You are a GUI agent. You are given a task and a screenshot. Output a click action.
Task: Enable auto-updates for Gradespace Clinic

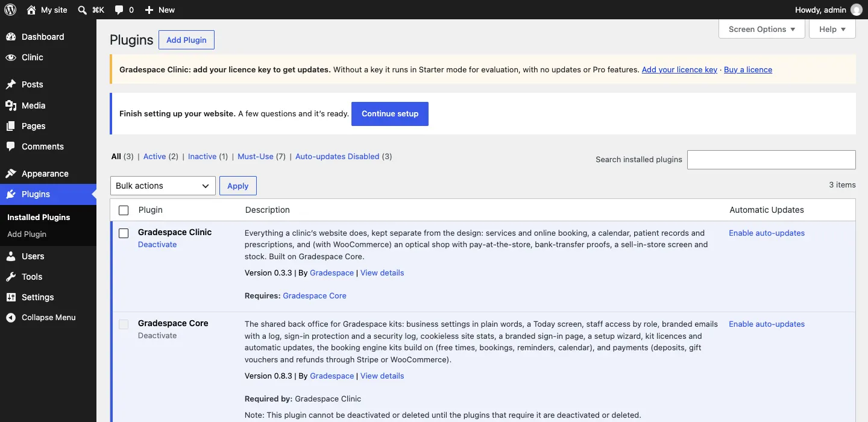[x=767, y=233]
